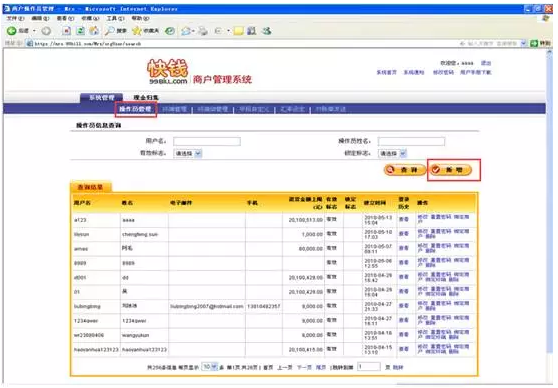558x388 pixels.
Task: Switch to the 系统管理 tab
Action: tap(101, 98)
